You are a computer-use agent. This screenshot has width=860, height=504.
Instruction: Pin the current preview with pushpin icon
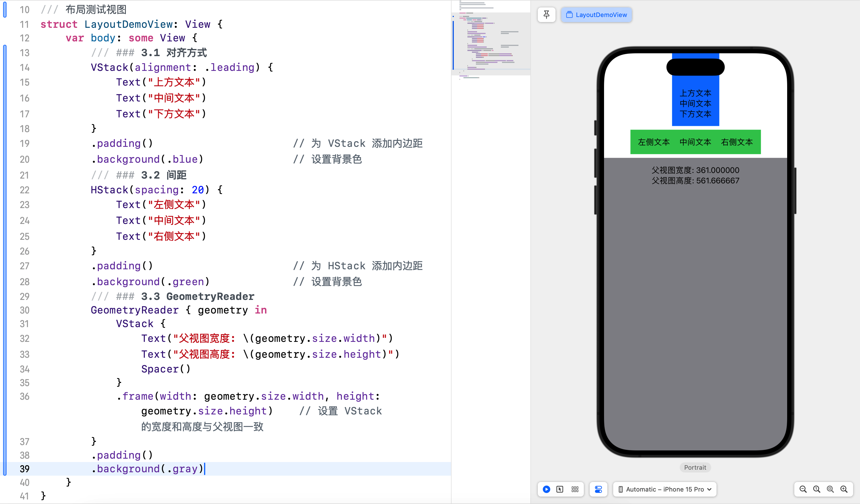(546, 15)
